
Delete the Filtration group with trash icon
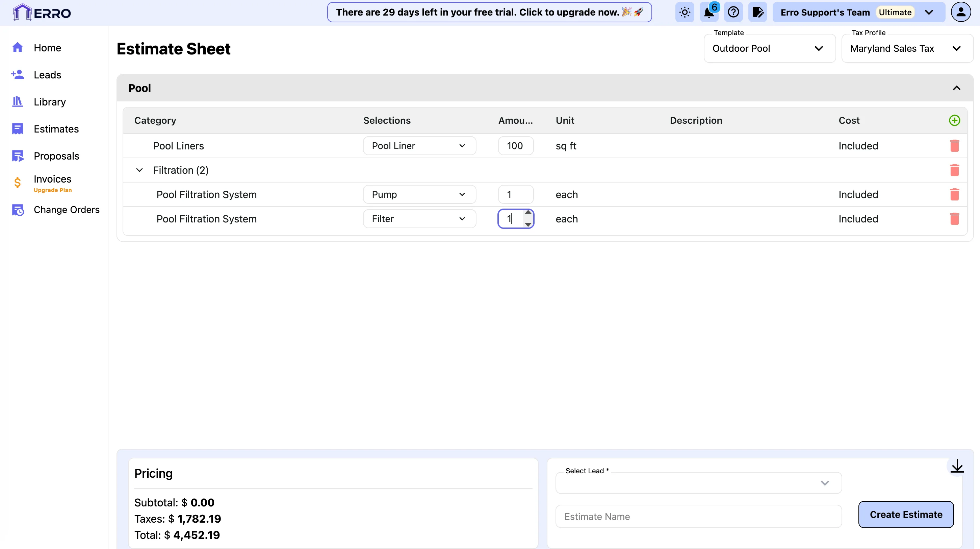point(954,170)
